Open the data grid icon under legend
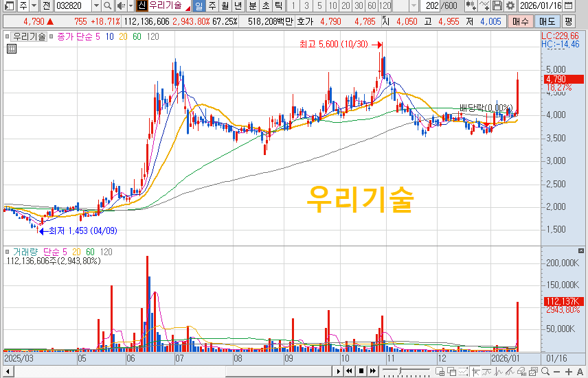 click(x=12, y=48)
